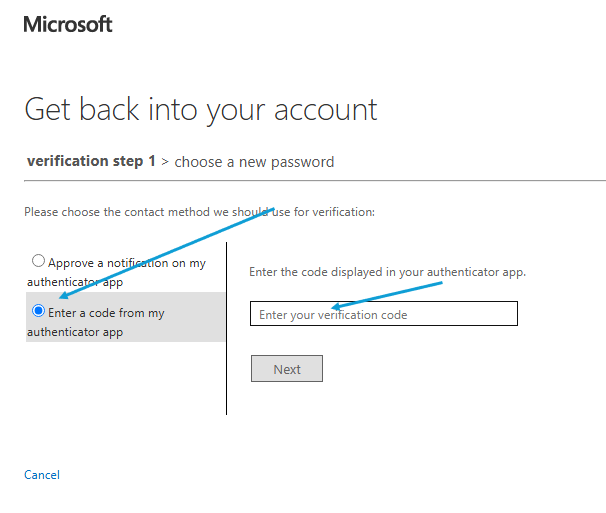Click the vertical divider beside the contact methods
606x513 pixels.
pyautogui.click(x=227, y=328)
